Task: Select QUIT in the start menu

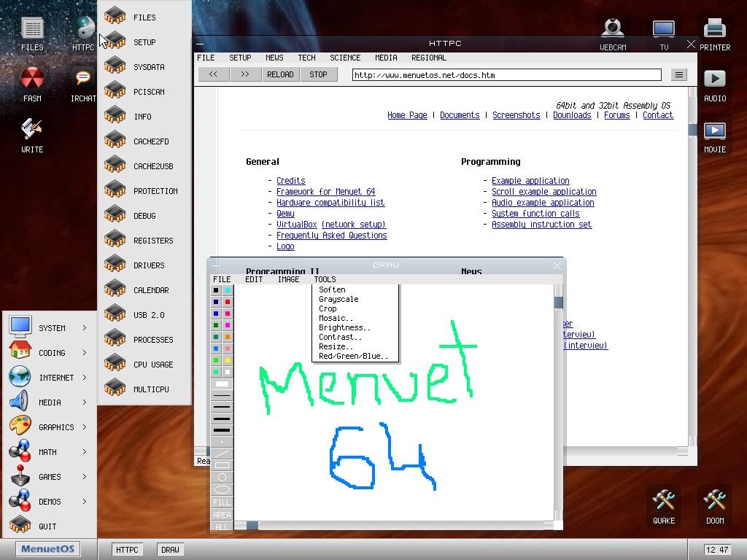Action: (49, 526)
